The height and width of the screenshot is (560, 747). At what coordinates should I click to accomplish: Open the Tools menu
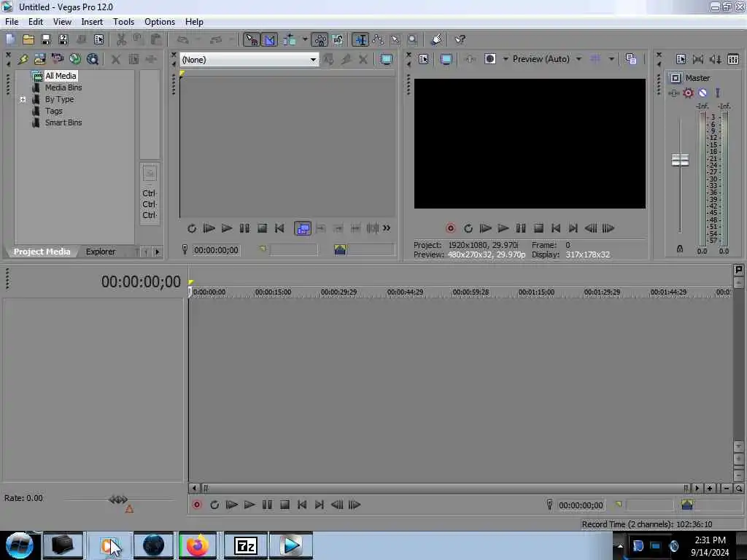point(123,22)
